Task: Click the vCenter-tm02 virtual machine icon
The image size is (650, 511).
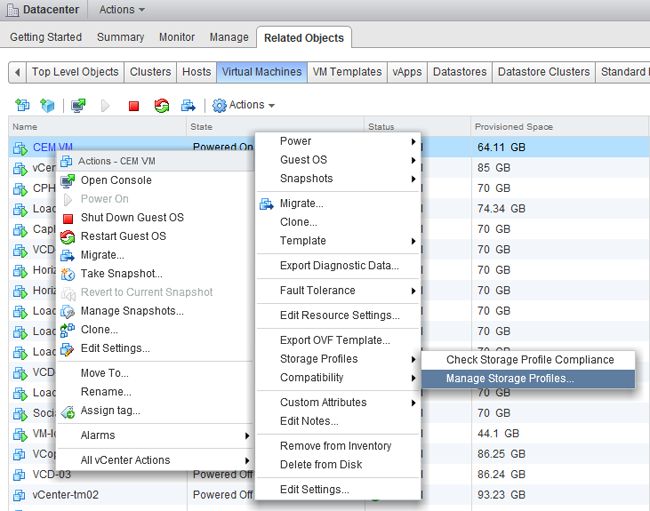Action: [19, 495]
